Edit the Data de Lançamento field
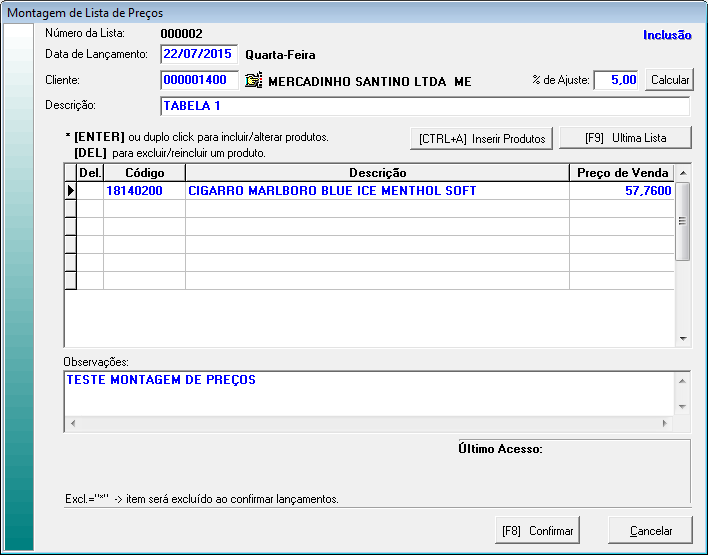The image size is (708, 555). click(199, 53)
